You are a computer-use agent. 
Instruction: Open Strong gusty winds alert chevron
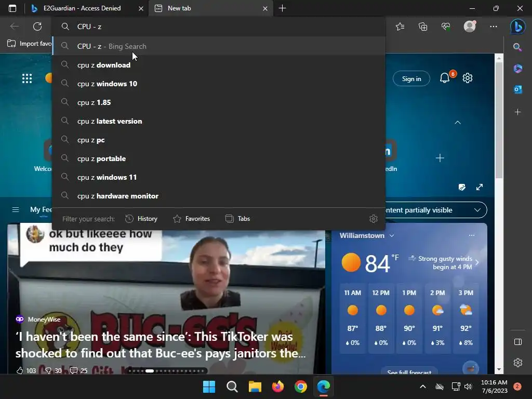pyautogui.click(x=477, y=262)
